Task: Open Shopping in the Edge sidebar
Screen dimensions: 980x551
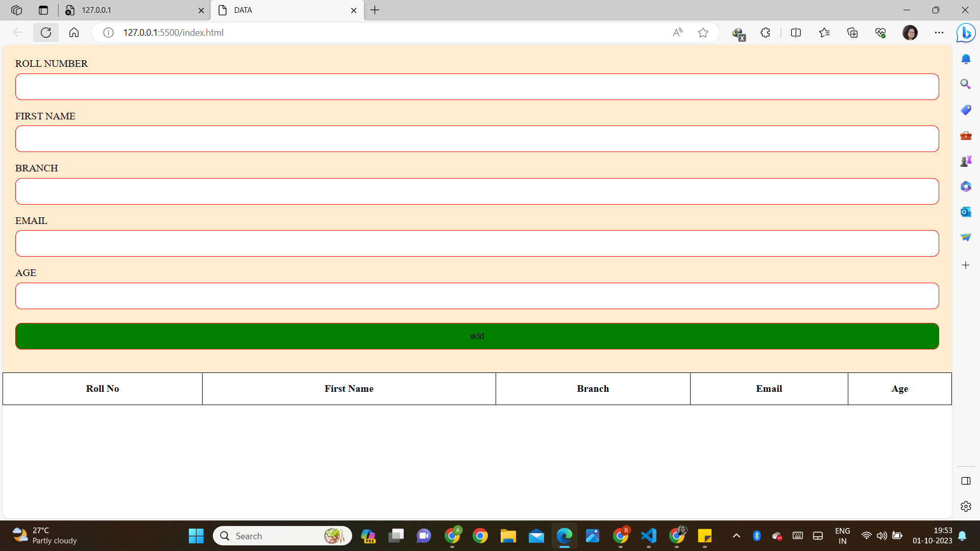Action: [x=966, y=110]
